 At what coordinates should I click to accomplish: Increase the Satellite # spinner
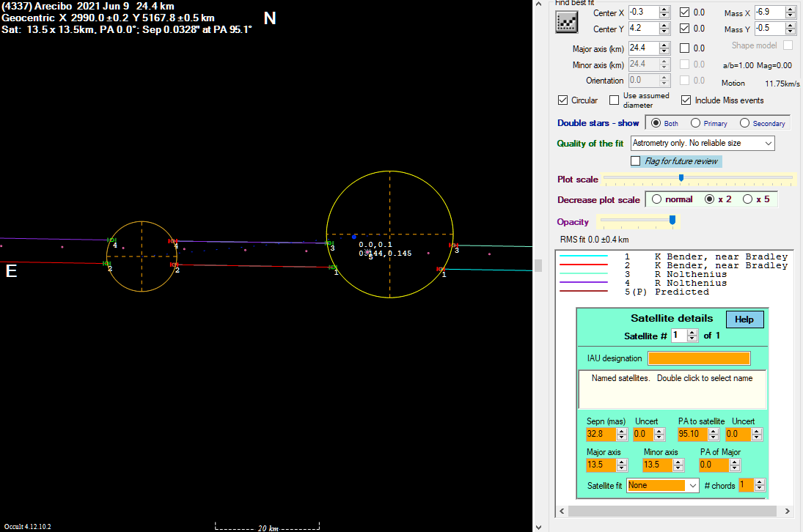coord(692,333)
